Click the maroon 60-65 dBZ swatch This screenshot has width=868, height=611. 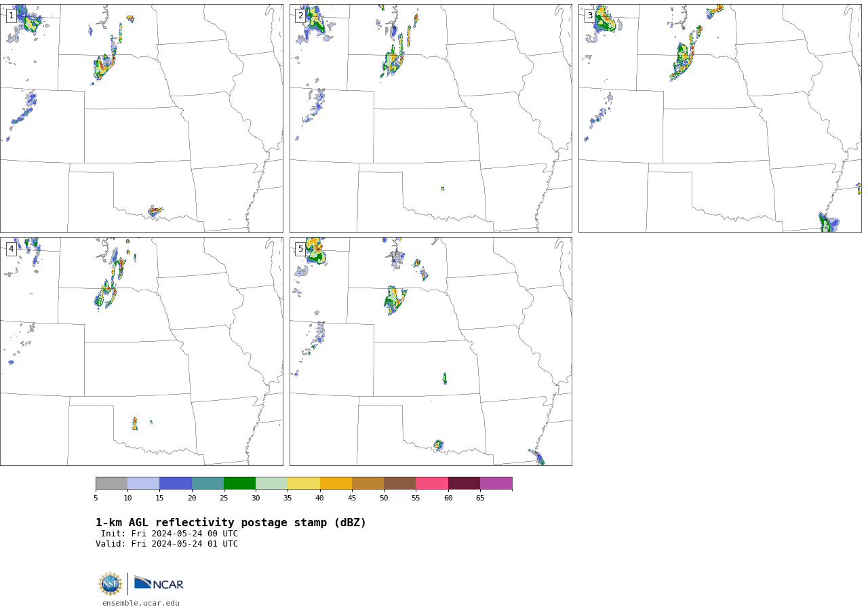464,484
